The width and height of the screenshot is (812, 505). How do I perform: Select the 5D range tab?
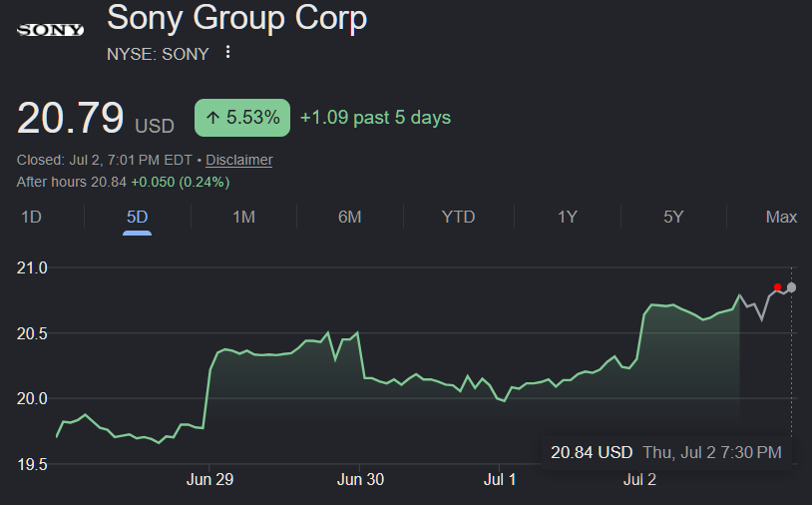point(138,217)
